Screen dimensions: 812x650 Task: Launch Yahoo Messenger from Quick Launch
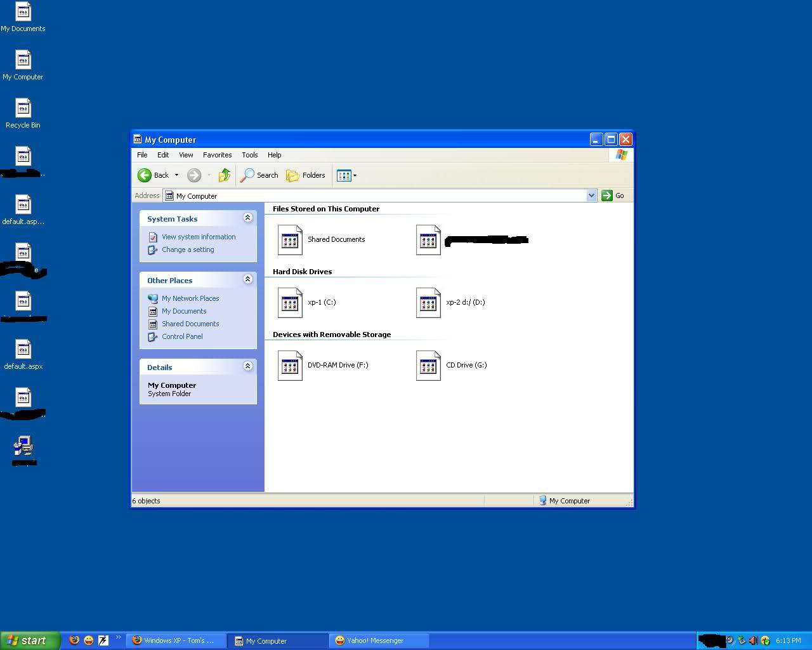[89, 640]
